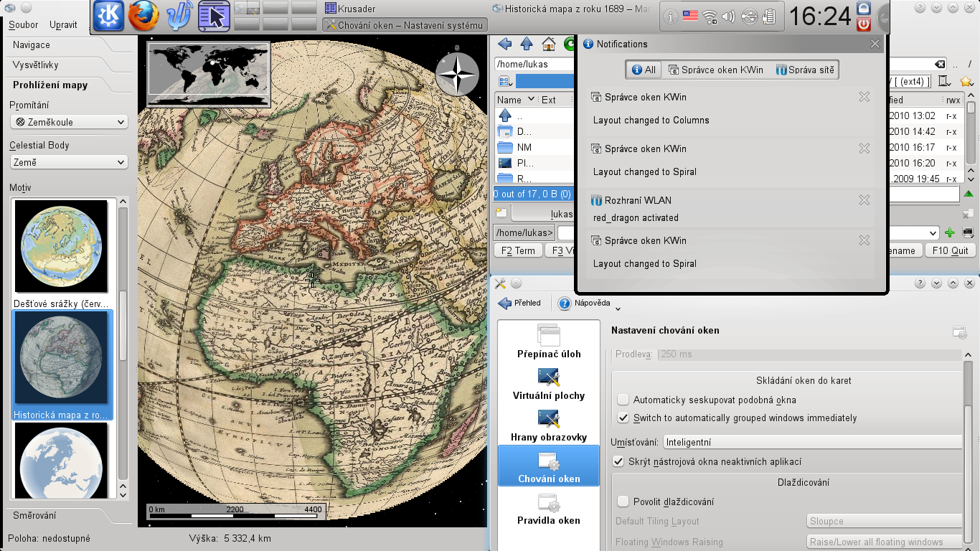
Task: Click the system tray info notification icon
Action: pos(671,16)
